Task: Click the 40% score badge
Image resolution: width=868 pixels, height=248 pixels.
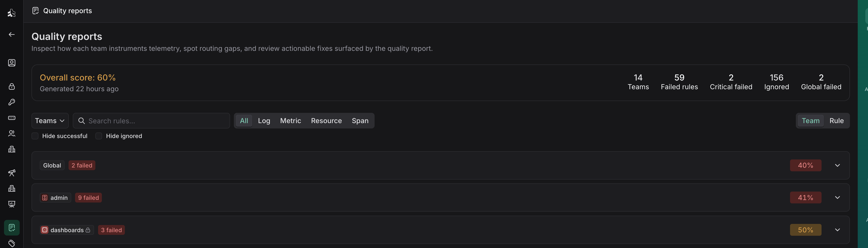Action: pyautogui.click(x=805, y=165)
